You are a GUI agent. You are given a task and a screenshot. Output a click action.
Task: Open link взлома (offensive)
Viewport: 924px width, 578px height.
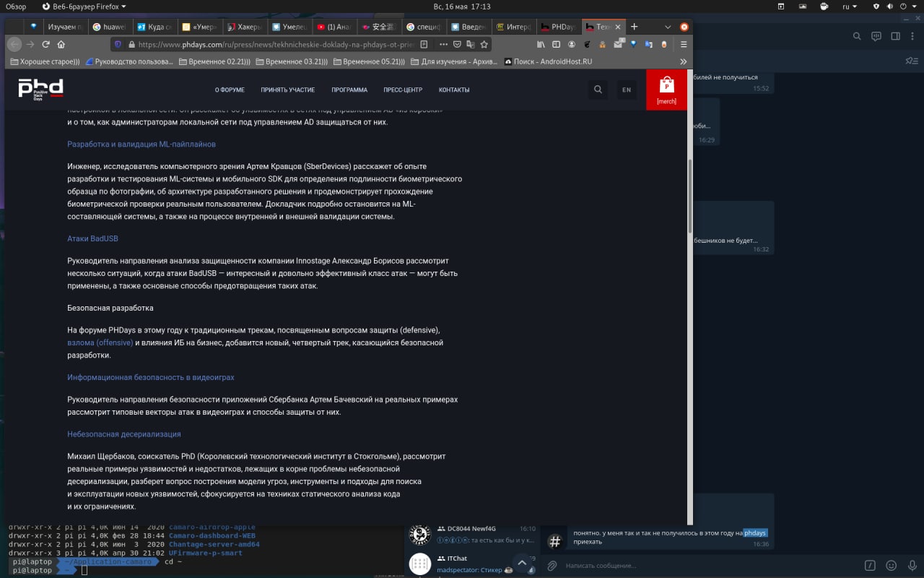click(x=100, y=342)
